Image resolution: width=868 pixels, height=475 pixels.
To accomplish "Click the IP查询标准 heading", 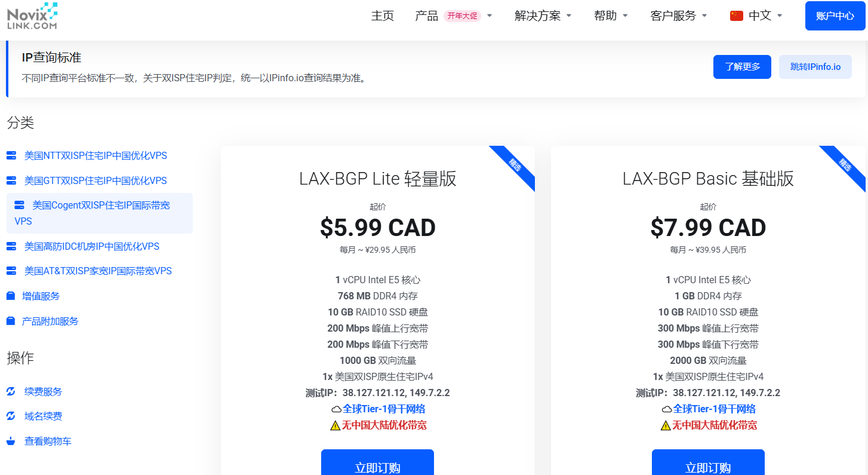I will 51,57.
